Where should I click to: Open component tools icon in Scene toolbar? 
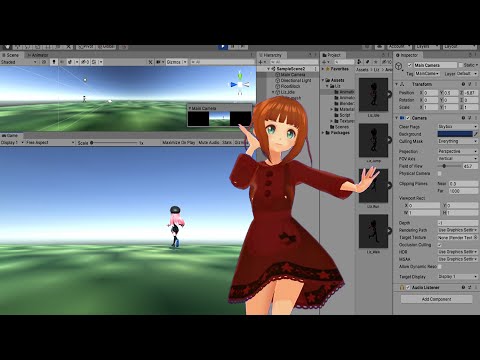click(x=150, y=62)
